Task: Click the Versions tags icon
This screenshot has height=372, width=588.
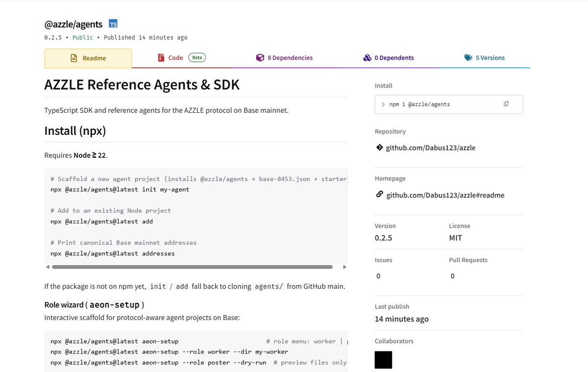Action: point(468,58)
